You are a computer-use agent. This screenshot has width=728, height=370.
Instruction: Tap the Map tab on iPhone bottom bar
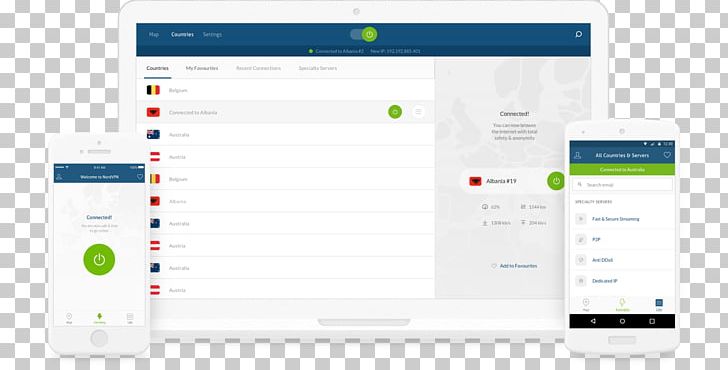(x=69, y=318)
